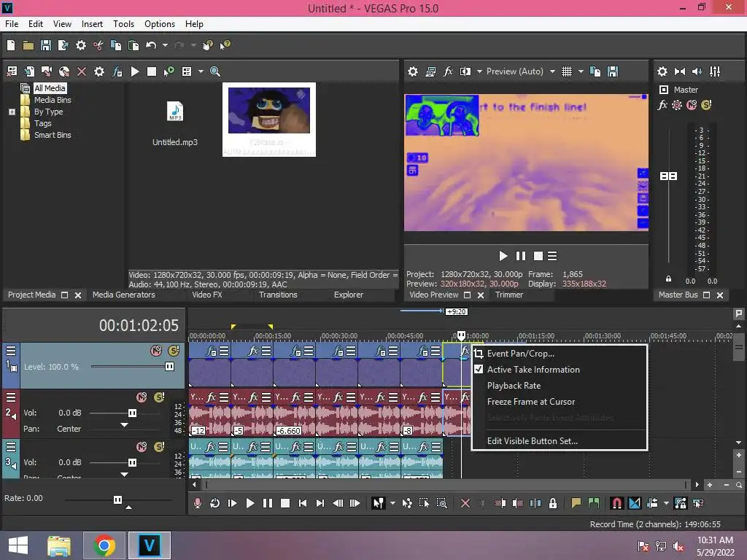Viewport: 747px width, 560px height.
Task: Click the Cut scissors icon
Action: pyautogui.click(x=98, y=45)
